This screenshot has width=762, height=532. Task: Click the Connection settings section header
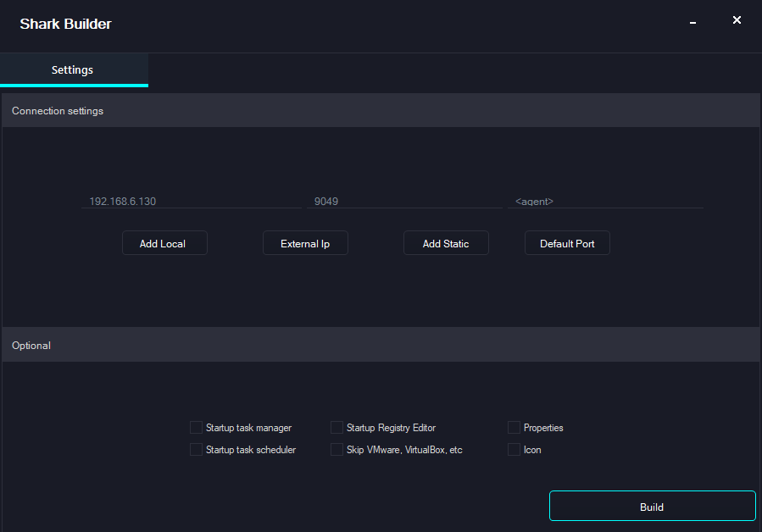point(57,110)
